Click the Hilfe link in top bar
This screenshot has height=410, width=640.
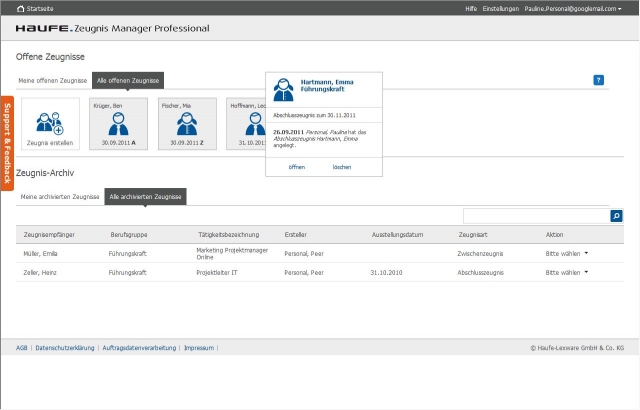click(x=471, y=8)
